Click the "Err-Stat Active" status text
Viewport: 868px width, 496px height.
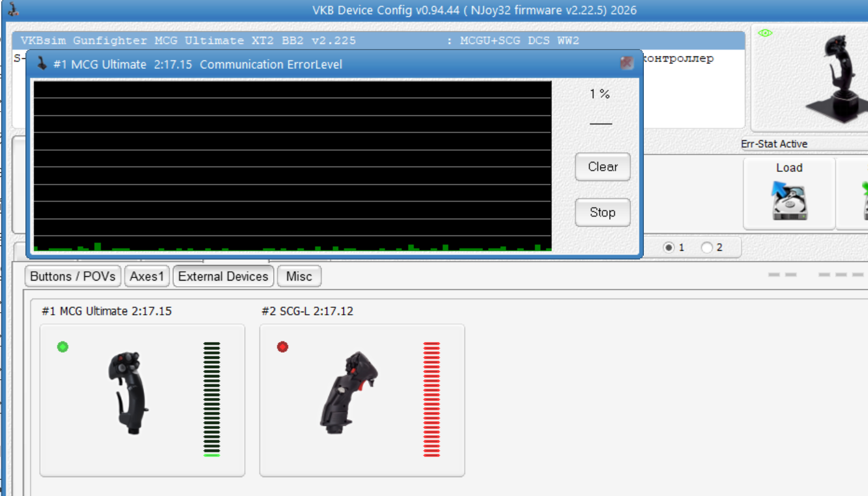click(774, 144)
